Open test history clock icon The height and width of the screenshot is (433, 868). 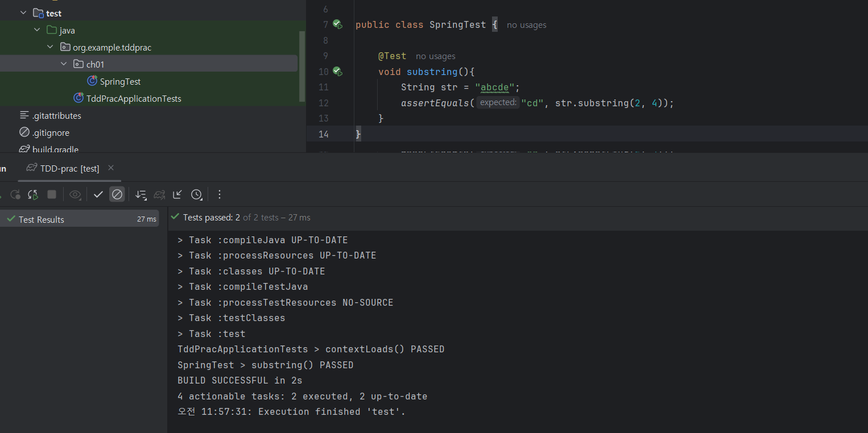197,194
